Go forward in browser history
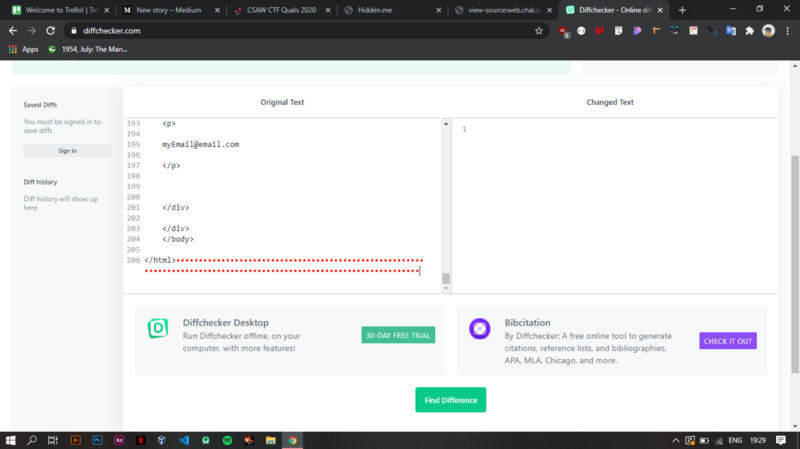This screenshot has width=800, height=449. pos(32,31)
